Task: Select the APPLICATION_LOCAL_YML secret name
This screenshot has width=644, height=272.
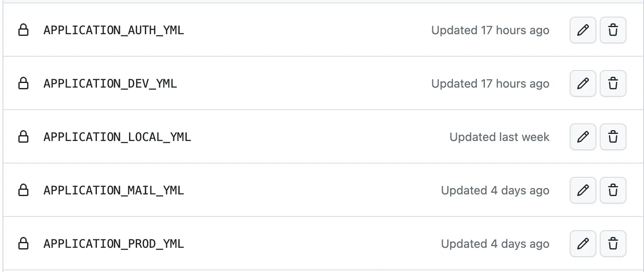Action: [117, 137]
